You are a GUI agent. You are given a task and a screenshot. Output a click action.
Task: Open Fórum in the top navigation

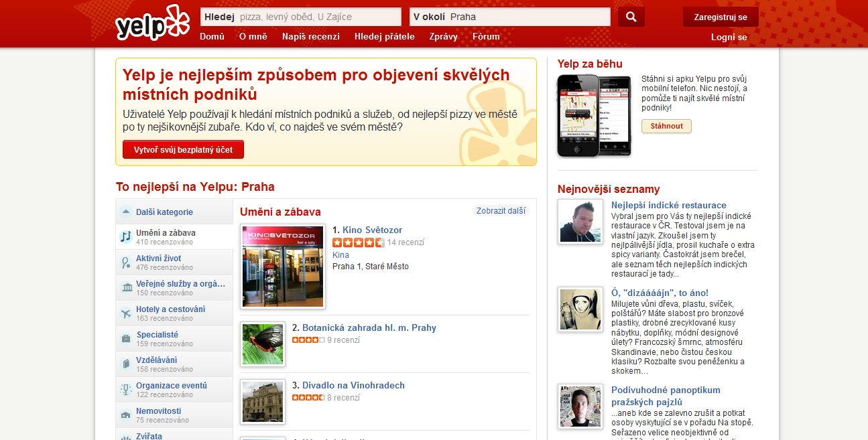[x=486, y=37]
